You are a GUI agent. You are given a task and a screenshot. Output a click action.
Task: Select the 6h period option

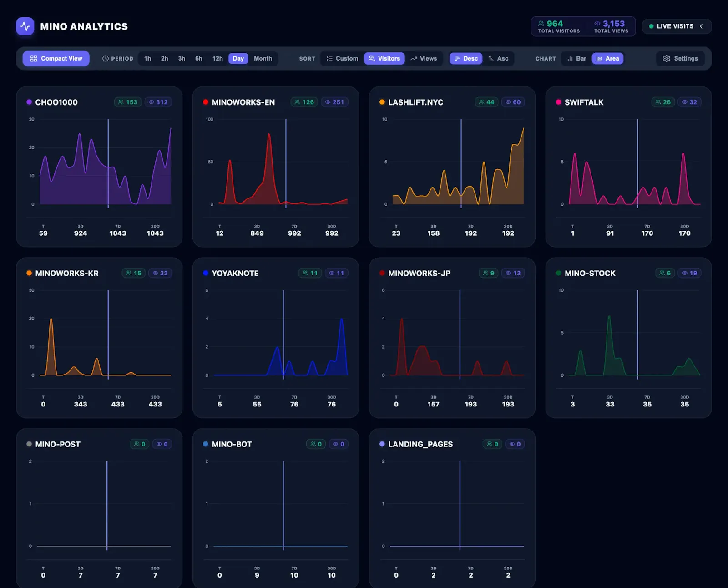pyautogui.click(x=199, y=58)
